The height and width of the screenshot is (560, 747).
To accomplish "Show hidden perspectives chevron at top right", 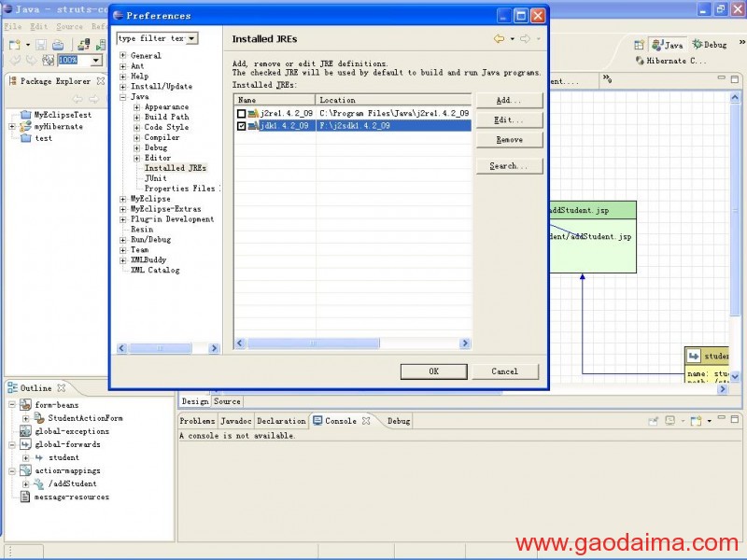I will (741, 42).
